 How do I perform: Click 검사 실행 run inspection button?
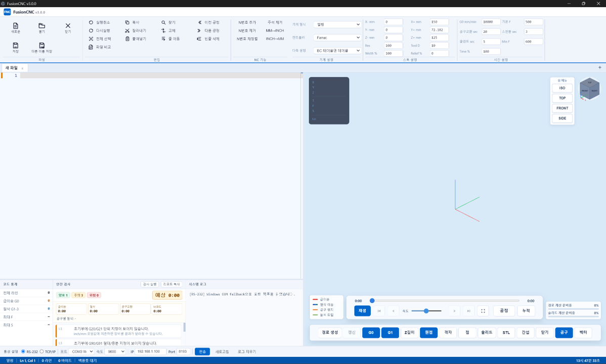tap(150, 284)
